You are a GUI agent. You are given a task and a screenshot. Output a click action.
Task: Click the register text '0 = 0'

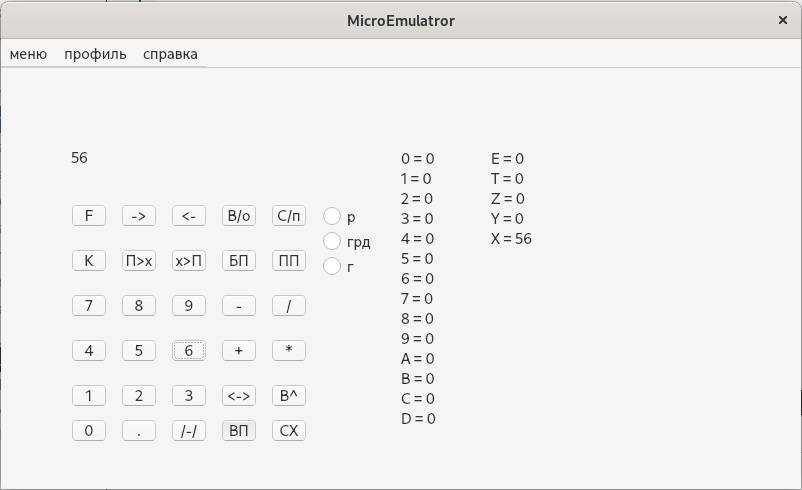point(418,159)
